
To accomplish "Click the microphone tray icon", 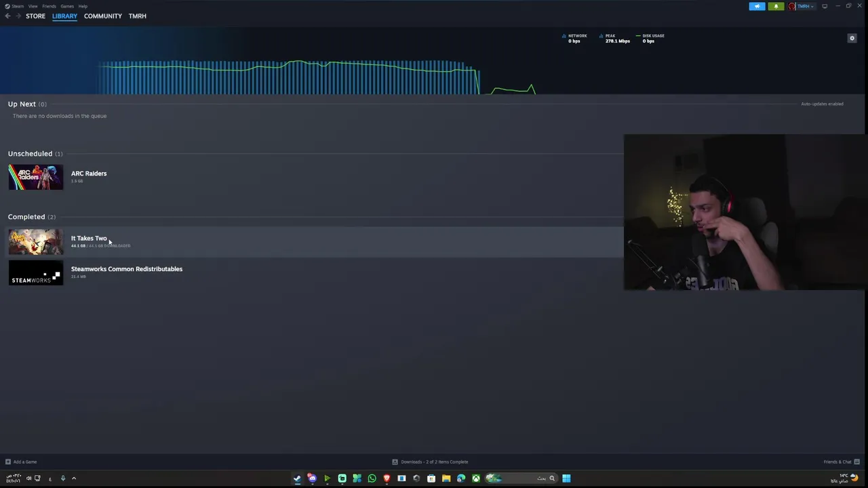I will (62, 479).
